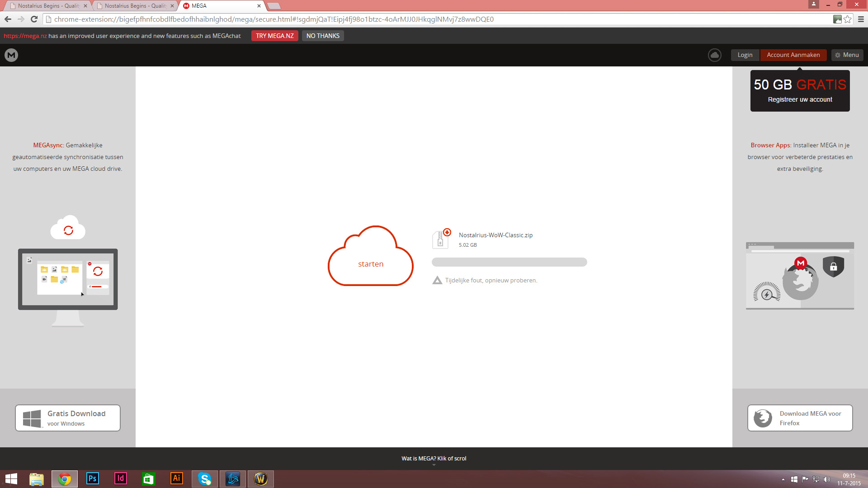Open a new browser tab

(274, 6)
